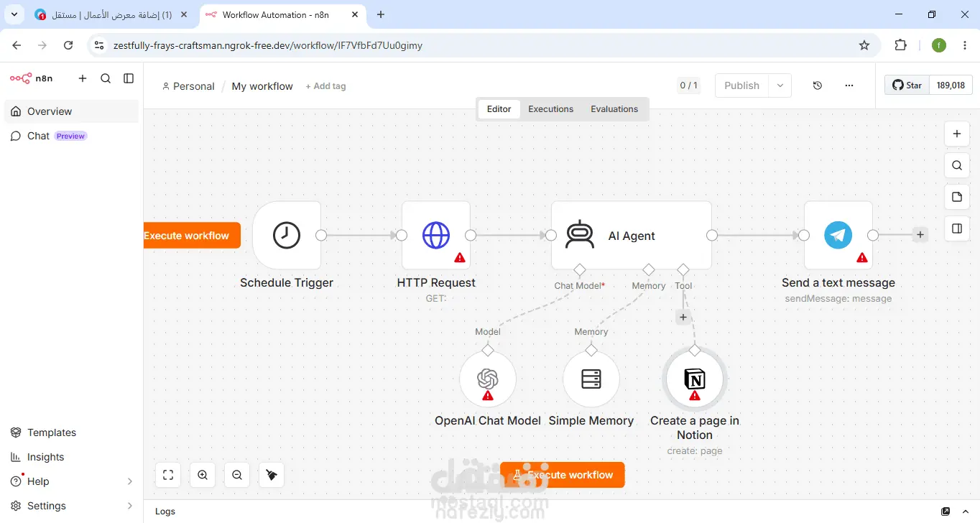Go back in browser history

17,45
